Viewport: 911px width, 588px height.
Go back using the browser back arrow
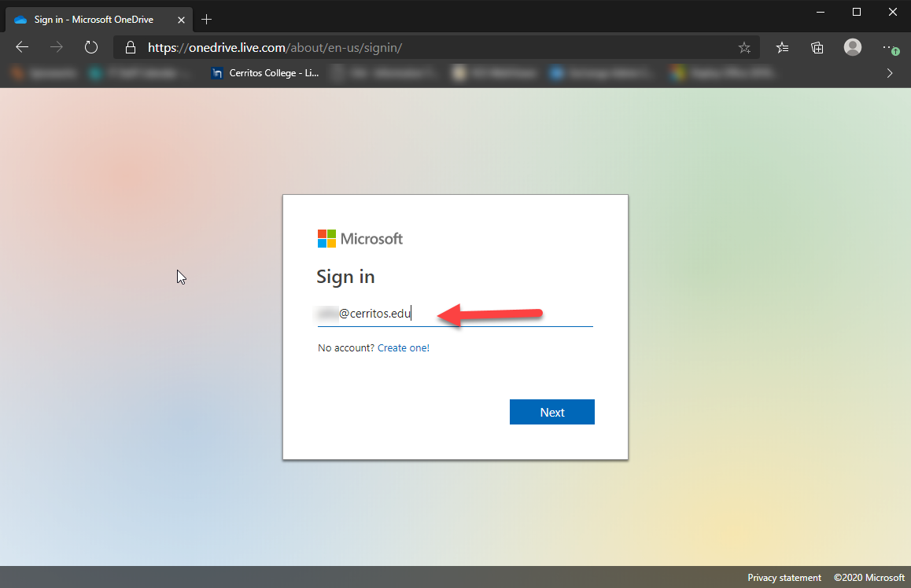tap(22, 48)
